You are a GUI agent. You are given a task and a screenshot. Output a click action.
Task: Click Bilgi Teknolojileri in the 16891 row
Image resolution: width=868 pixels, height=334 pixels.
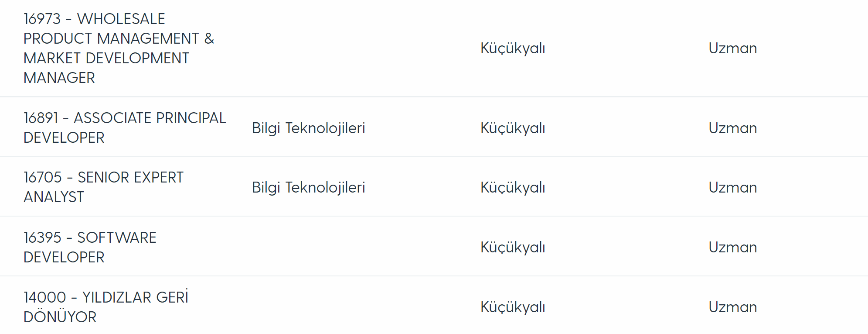(x=308, y=128)
